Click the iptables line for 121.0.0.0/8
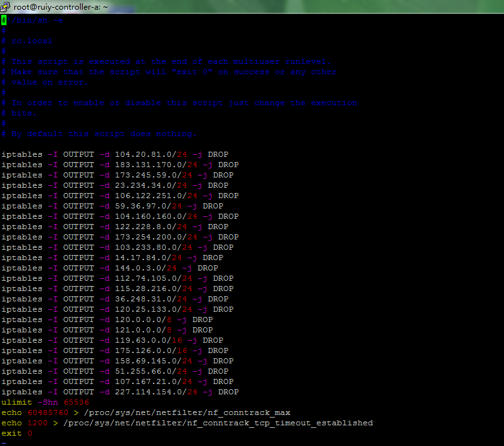Viewport: 504px width, 446px height. point(107,330)
